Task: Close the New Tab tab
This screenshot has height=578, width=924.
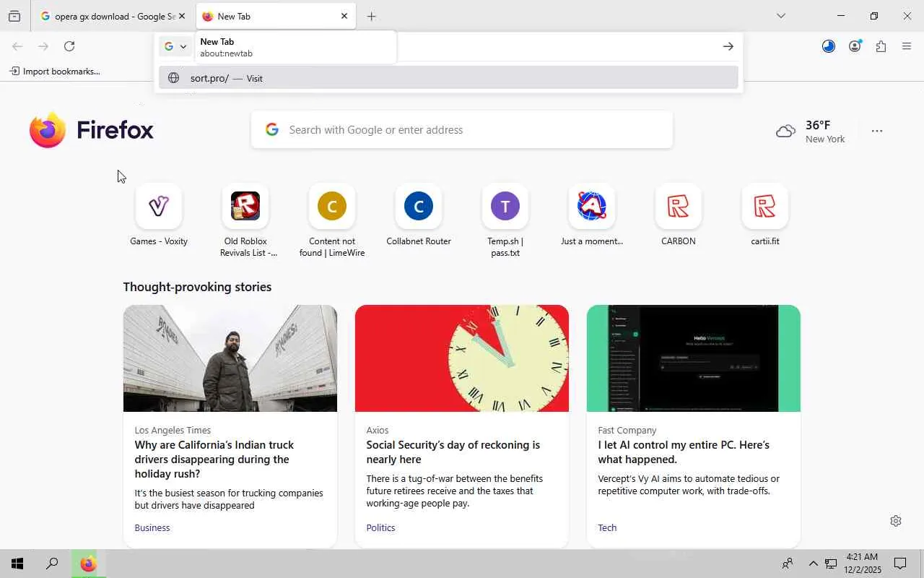Action: tap(344, 16)
